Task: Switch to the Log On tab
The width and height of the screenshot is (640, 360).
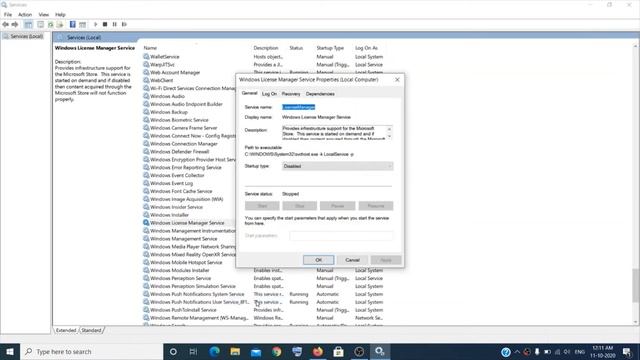Action: tap(269, 94)
